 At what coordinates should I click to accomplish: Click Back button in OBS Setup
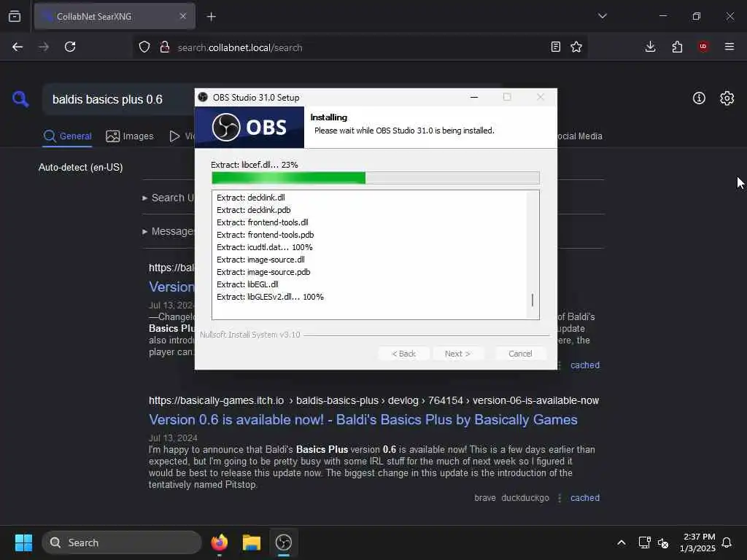click(x=403, y=354)
